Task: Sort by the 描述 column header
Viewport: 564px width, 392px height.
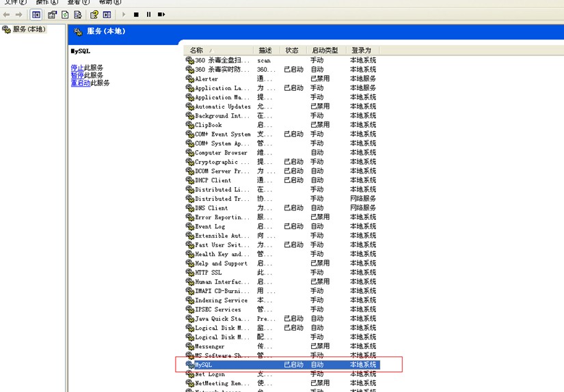Action: pyautogui.click(x=267, y=51)
